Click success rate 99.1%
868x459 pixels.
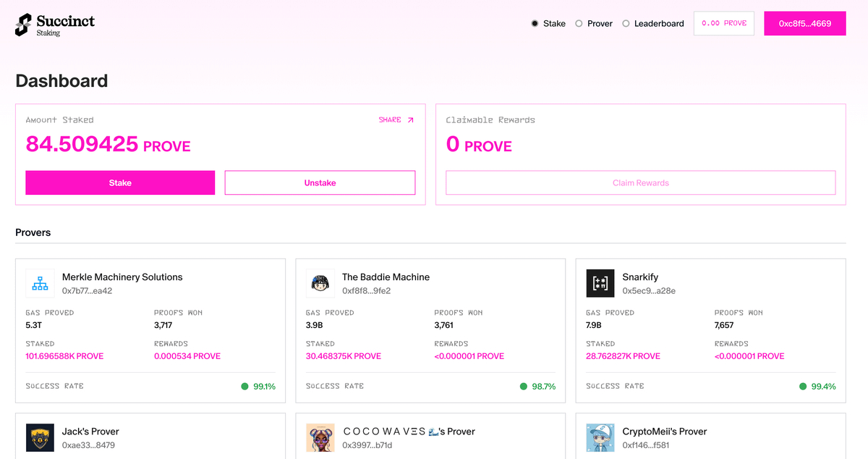click(264, 387)
